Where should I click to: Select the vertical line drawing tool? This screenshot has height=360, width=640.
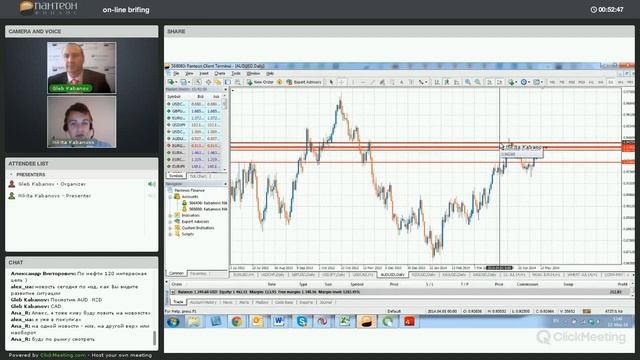[353, 82]
